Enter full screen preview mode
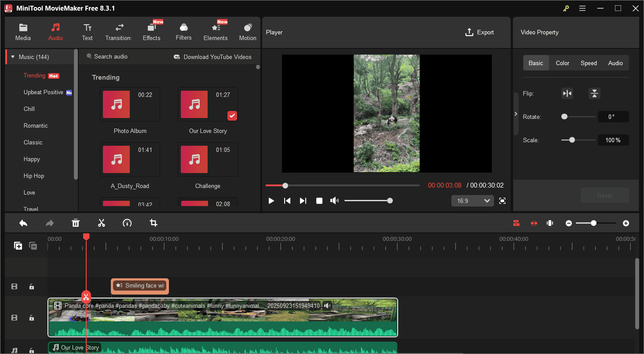Screen dimensions: 644x354 coord(502,201)
